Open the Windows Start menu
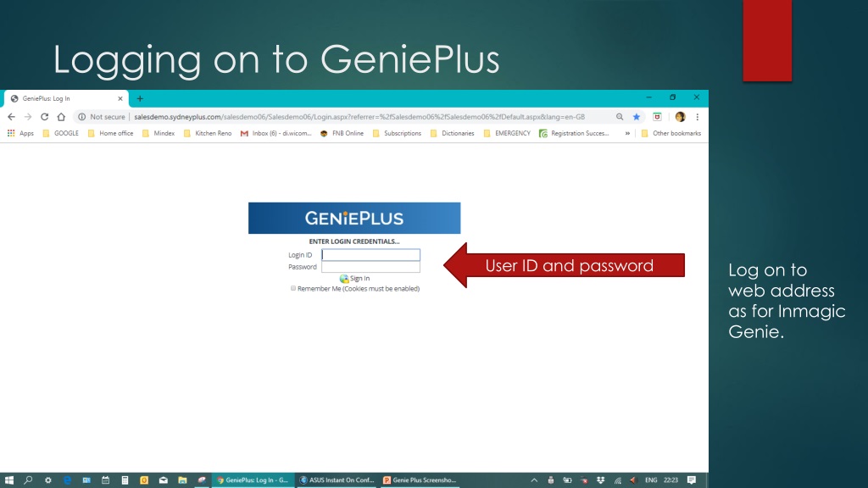 (x=9, y=480)
